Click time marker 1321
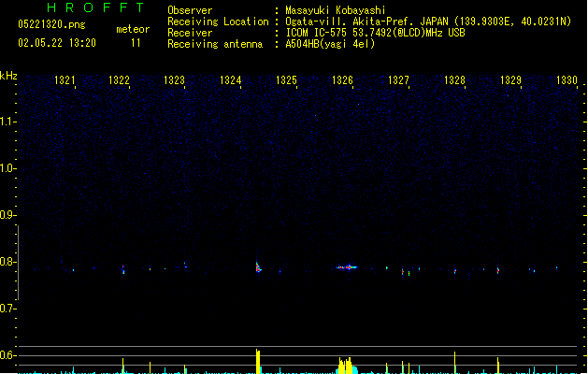The width and height of the screenshot is (588, 374). [65, 80]
